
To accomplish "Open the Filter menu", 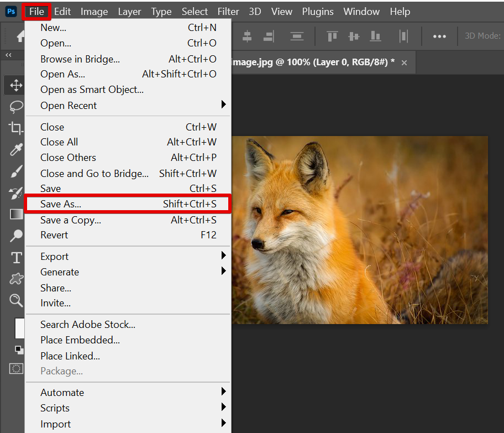I will [x=228, y=12].
